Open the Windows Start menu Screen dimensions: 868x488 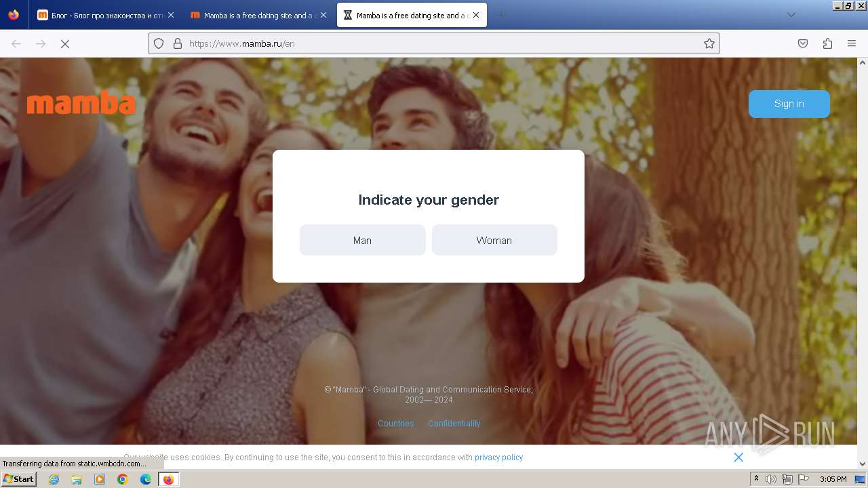tap(18, 479)
